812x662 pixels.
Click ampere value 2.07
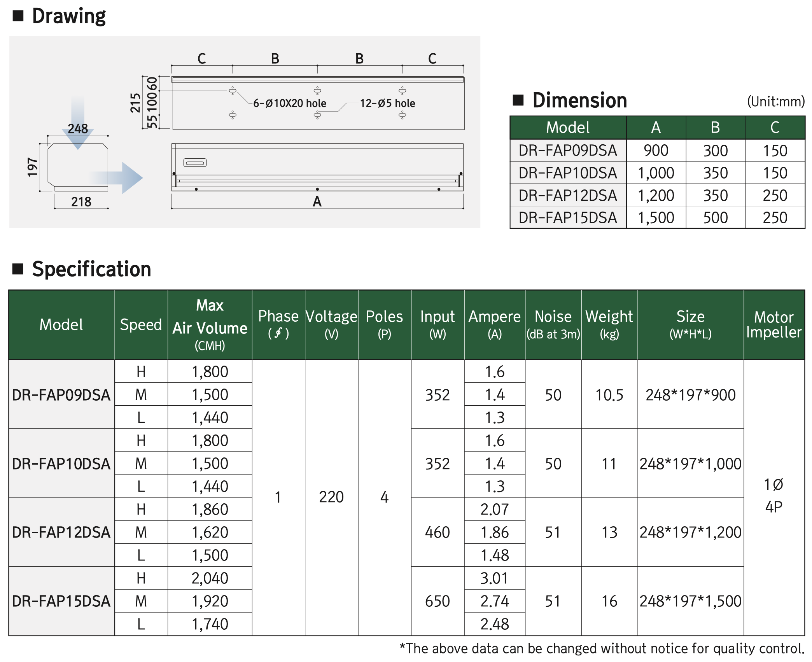click(495, 509)
